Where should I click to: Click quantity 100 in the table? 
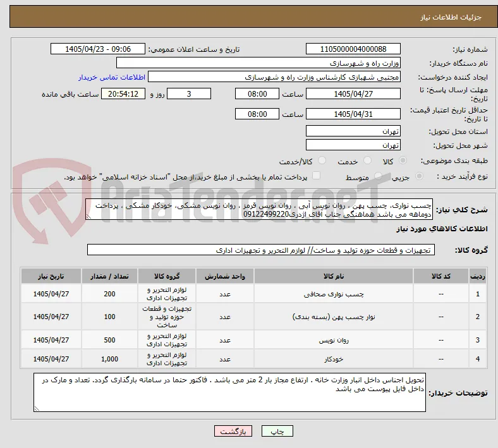coord(109,317)
